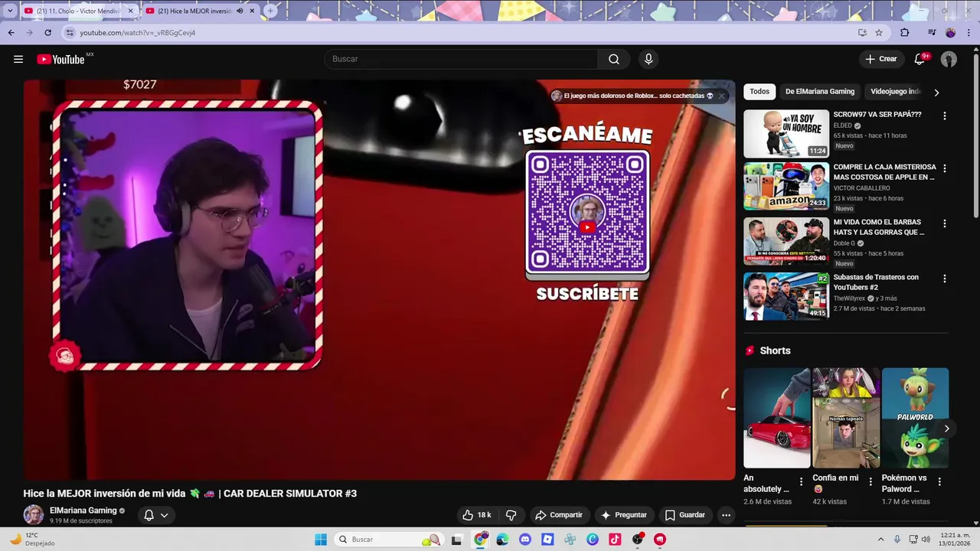
Task: Select the 'Videojuego' filter chip
Action: pyautogui.click(x=896, y=92)
